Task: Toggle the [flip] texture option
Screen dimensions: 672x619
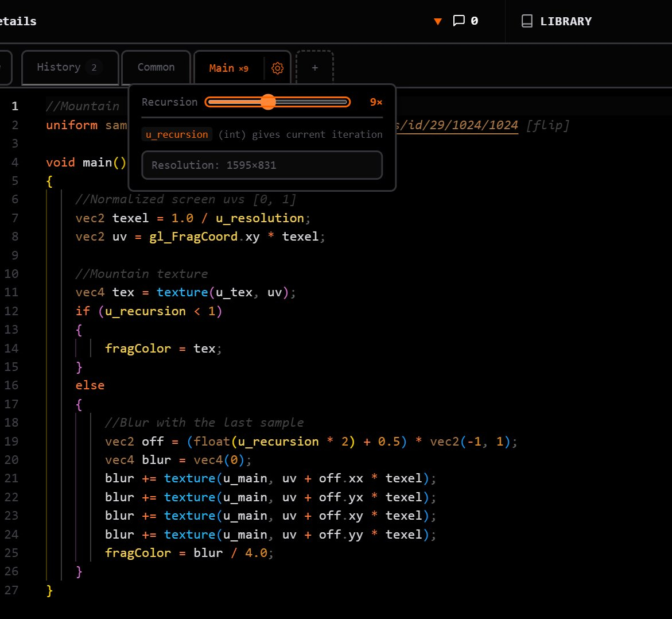Action: click(547, 125)
